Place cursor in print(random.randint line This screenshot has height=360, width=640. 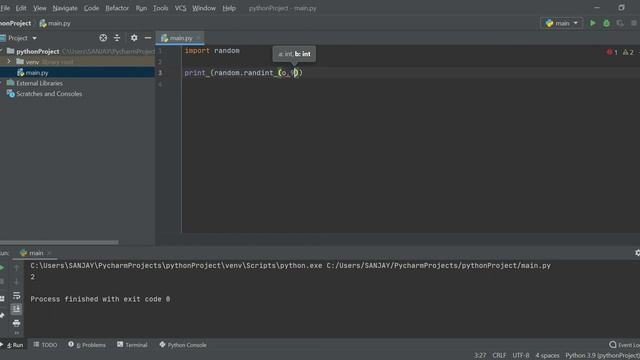coord(243,73)
